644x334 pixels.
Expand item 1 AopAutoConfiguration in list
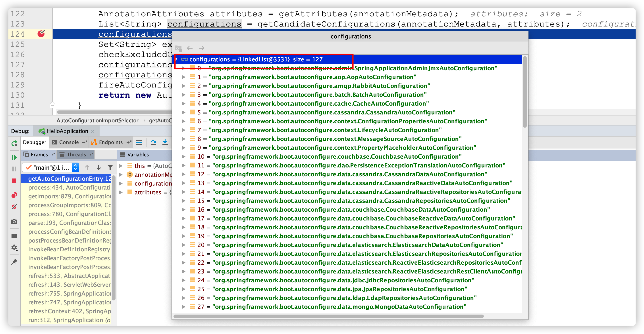(183, 77)
